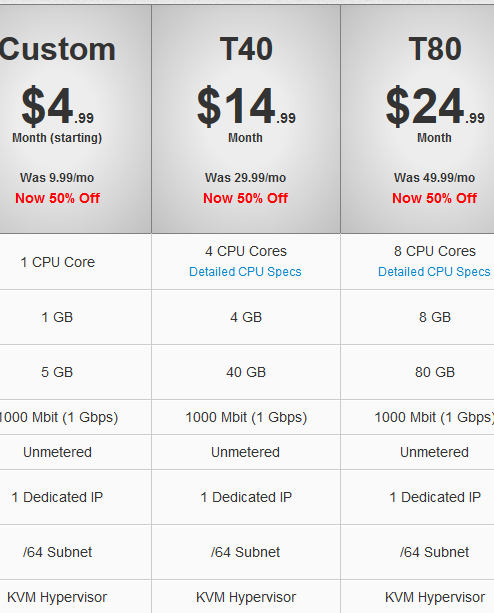Viewport: 494px width, 613px height.
Task: Click the T80 Now 50% Off label
Action: [435, 198]
